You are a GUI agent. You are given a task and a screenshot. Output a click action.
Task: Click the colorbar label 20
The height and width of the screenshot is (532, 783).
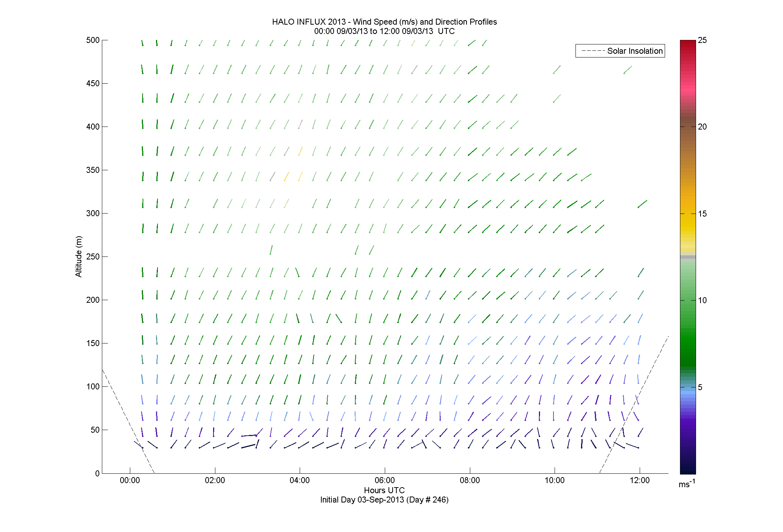(x=702, y=127)
